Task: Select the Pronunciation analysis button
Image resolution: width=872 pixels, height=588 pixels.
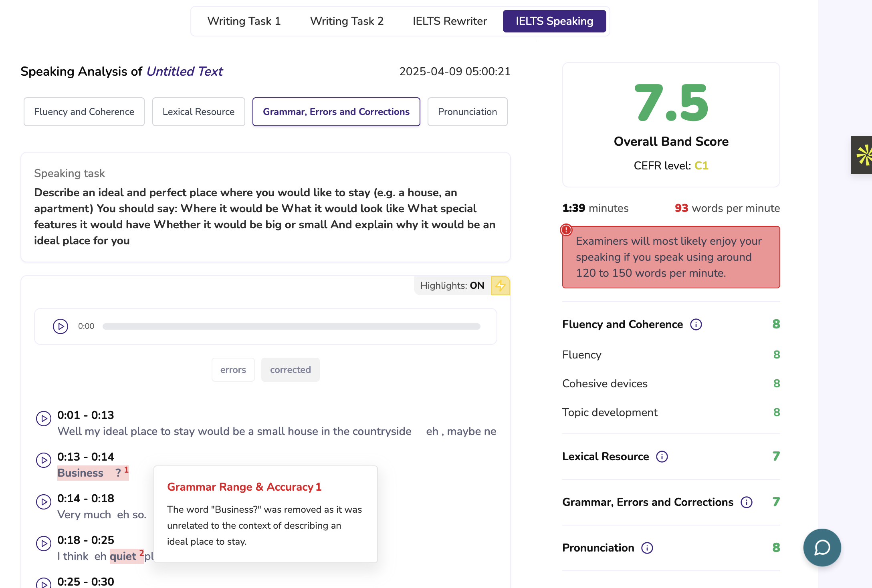Action: coord(467,112)
